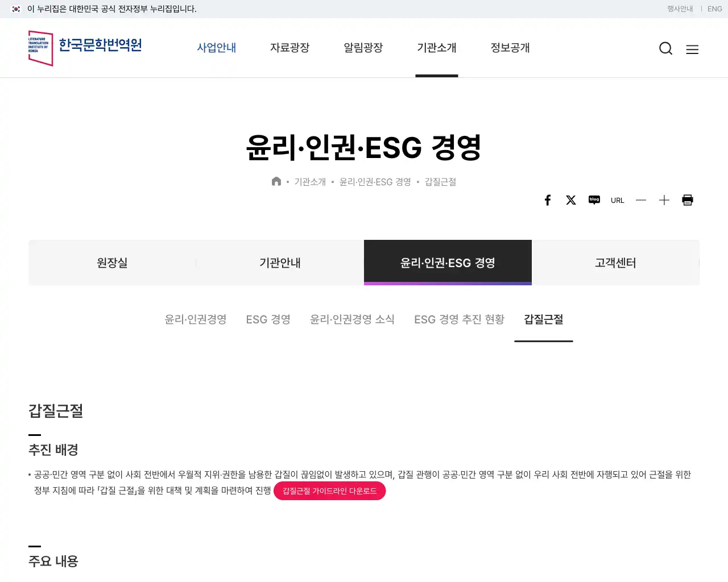
Task: Switch to 기관안내 tab
Action: [280, 263]
